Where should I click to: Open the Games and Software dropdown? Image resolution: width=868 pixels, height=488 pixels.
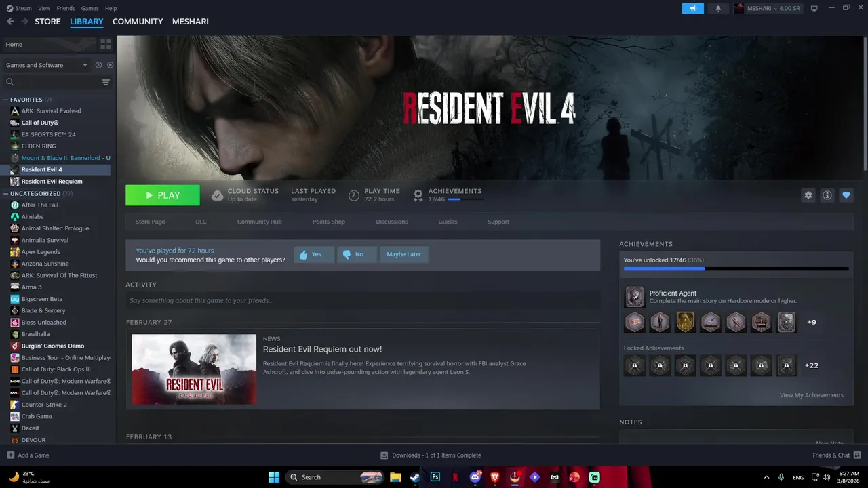46,65
